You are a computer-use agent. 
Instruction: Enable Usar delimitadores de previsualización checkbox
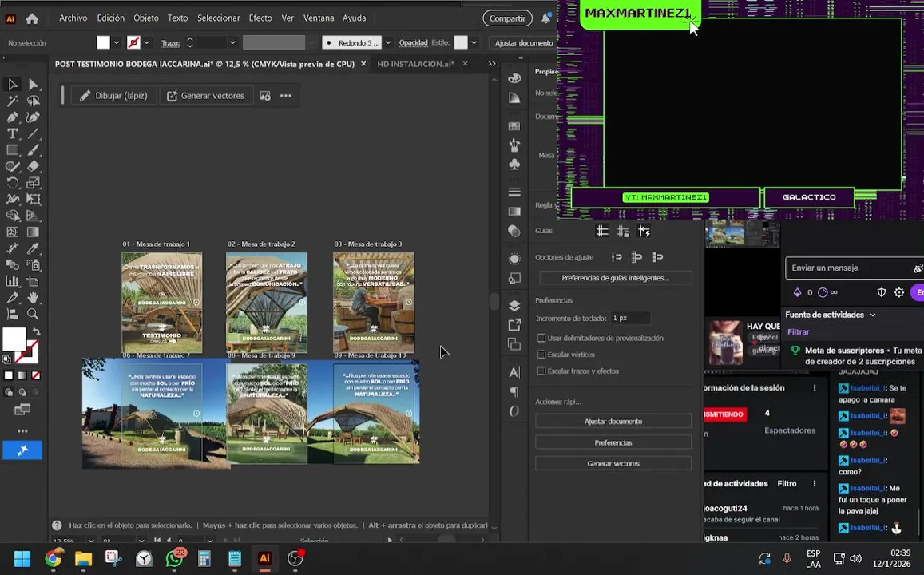(541, 338)
